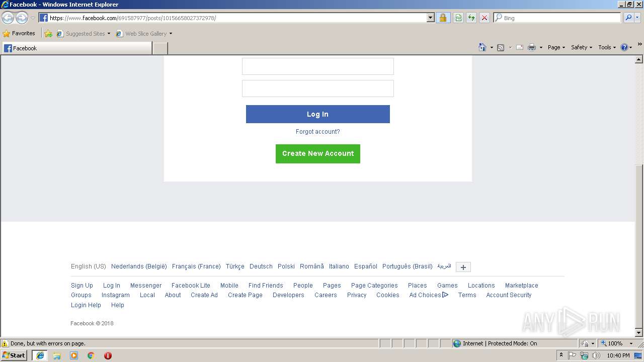Open Windows Media Player from taskbar

tap(74, 355)
